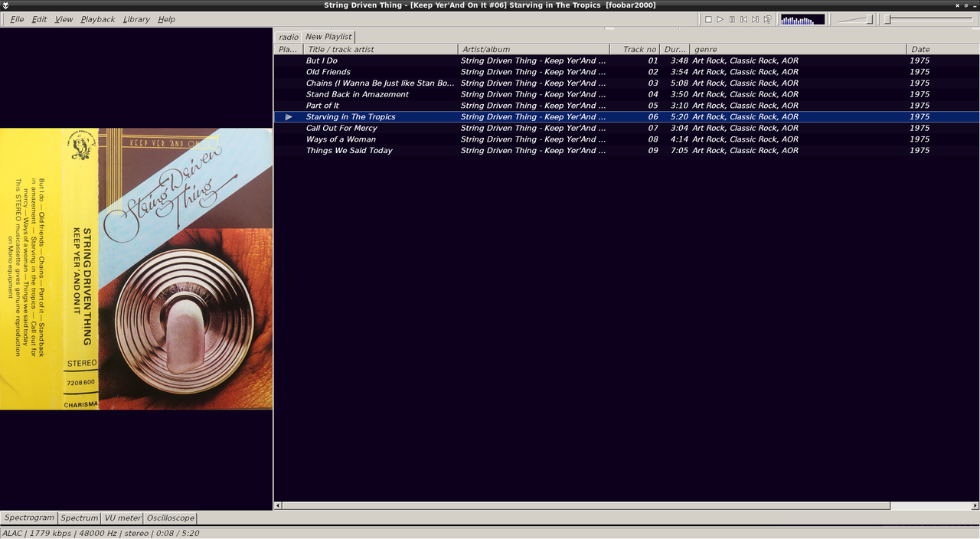Switch to the Spectrogram tab
Image resolution: width=980 pixels, height=539 pixels.
(29, 518)
